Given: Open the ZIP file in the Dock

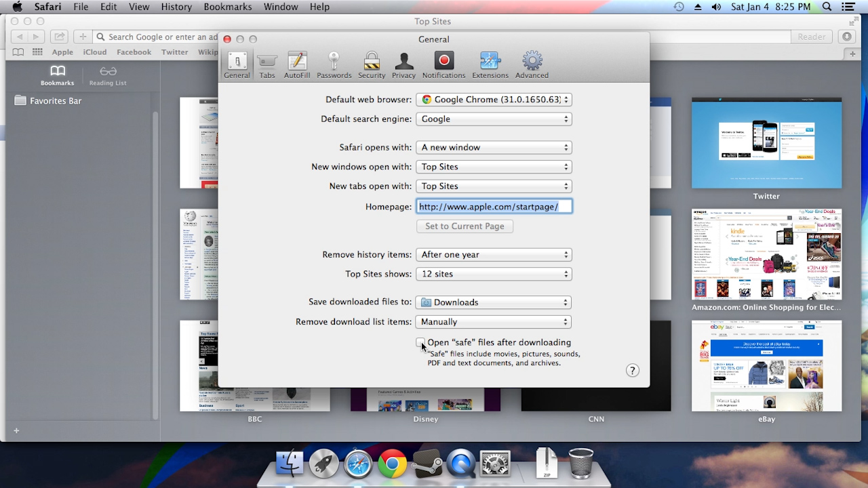Looking at the screenshot, I should (546, 464).
